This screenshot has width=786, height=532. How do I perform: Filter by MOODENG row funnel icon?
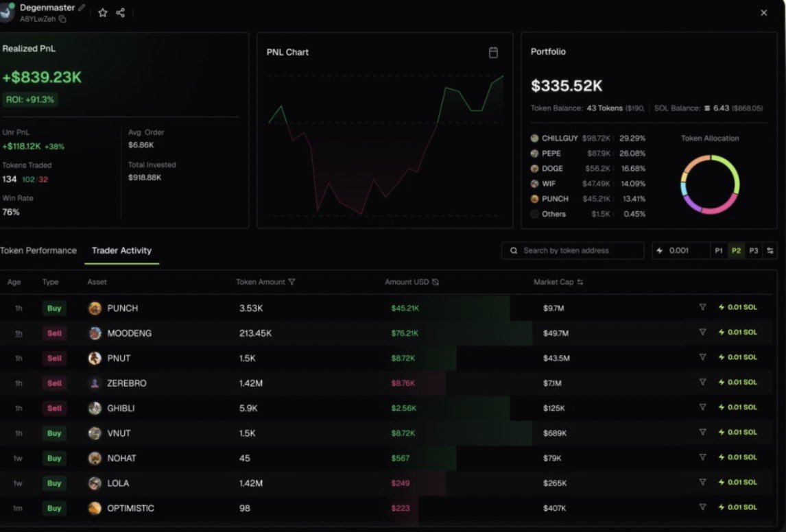tap(702, 332)
